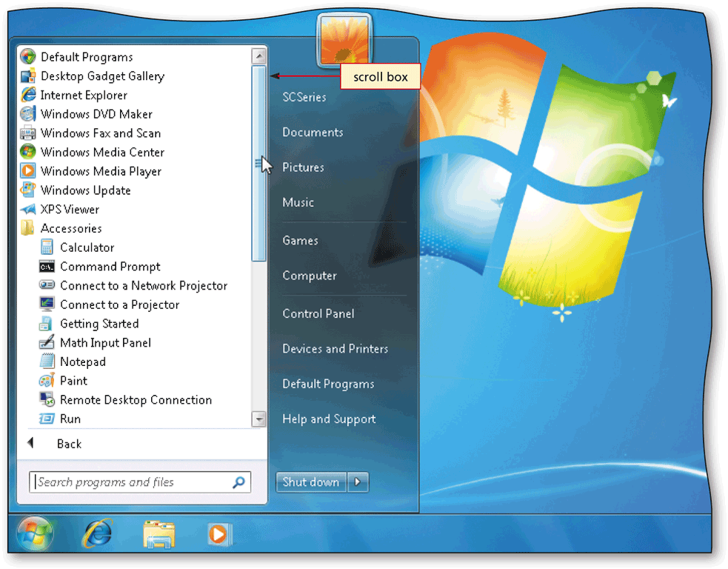The height and width of the screenshot is (569, 728).
Task: Click the Windows Fax and Scan icon
Action: [28, 133]
